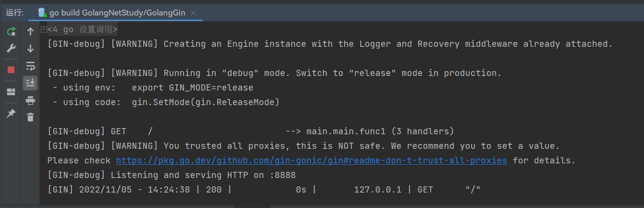The height and width of the screenshot is (208, 644).
Task: Stop the running process
Action: tap(11, 70)
